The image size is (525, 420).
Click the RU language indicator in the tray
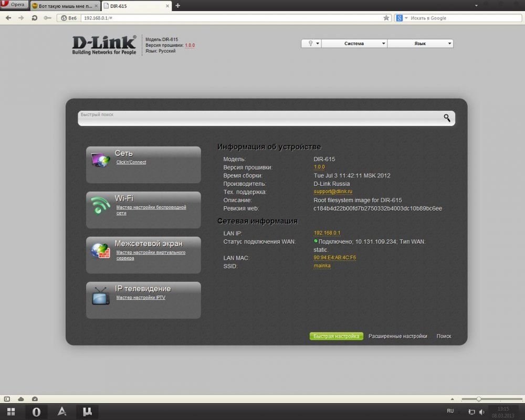coord(450,411)
